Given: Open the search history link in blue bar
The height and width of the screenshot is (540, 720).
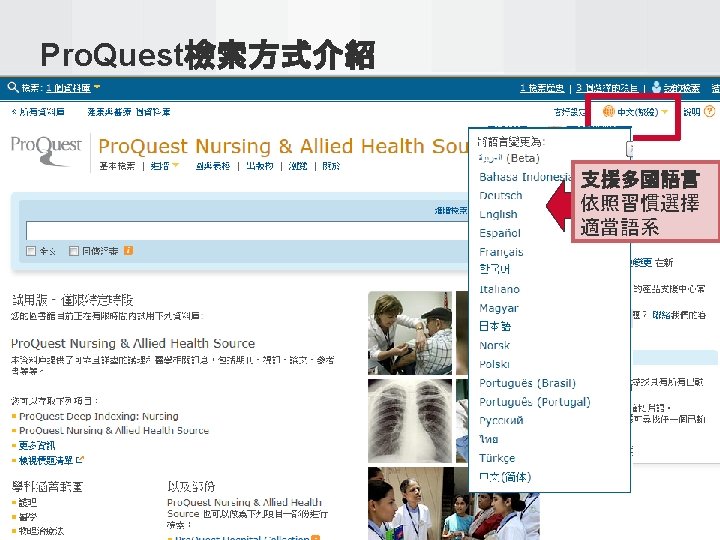Looking at the screenshot, I should [542, 88].
